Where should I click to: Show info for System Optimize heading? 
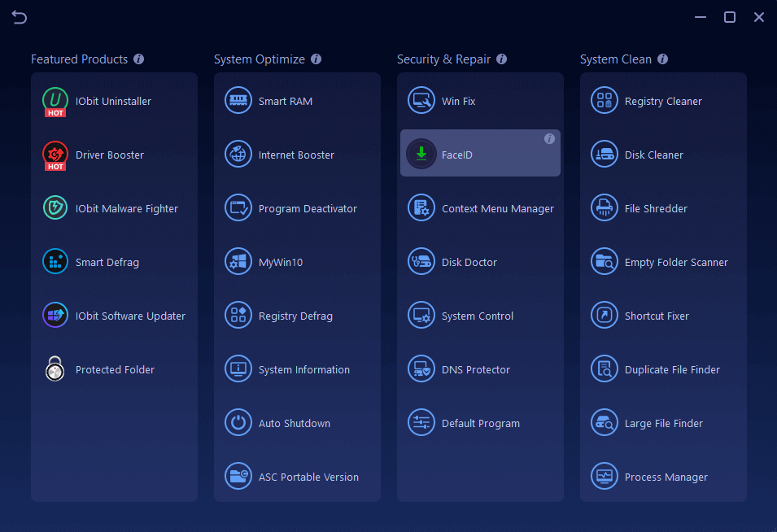pos(316,59)
